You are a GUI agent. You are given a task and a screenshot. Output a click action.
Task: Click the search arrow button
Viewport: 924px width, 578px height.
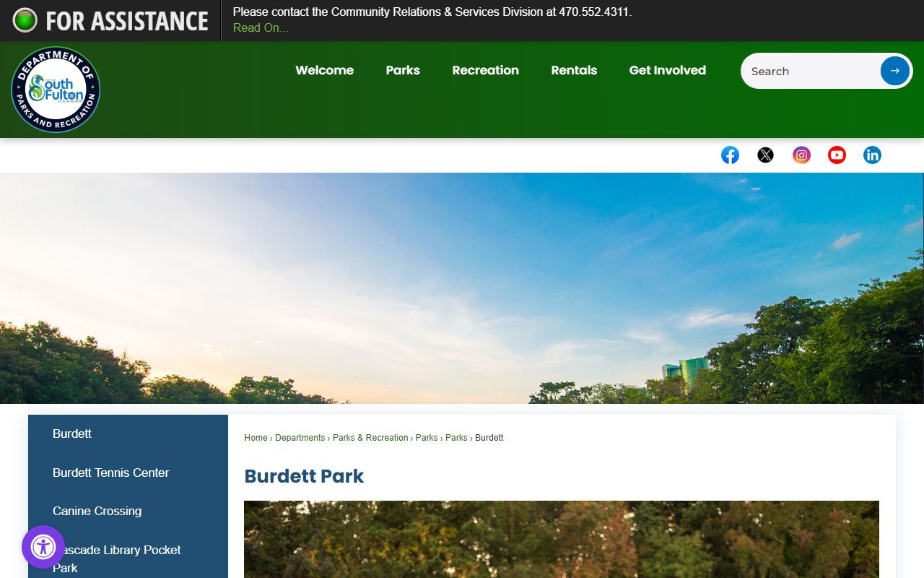[894, 71]
